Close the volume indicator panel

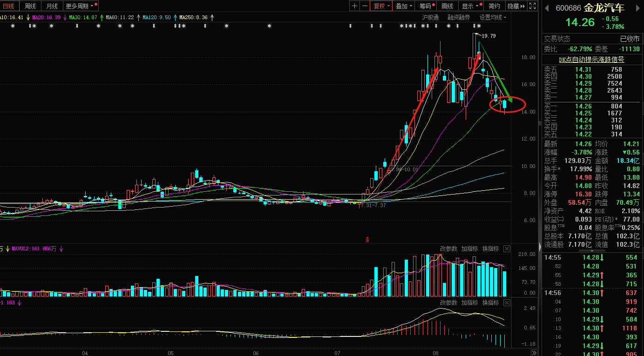[x=507, y=249]
